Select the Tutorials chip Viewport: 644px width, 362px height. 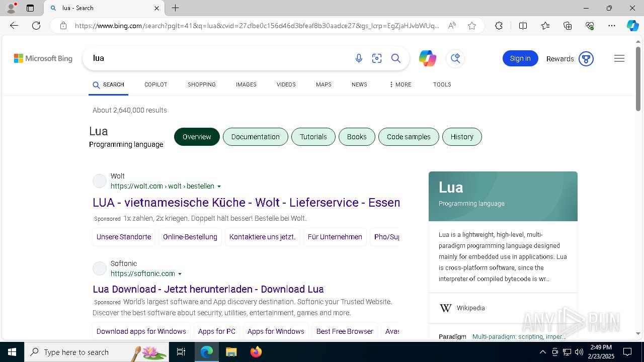pos(313,137)
